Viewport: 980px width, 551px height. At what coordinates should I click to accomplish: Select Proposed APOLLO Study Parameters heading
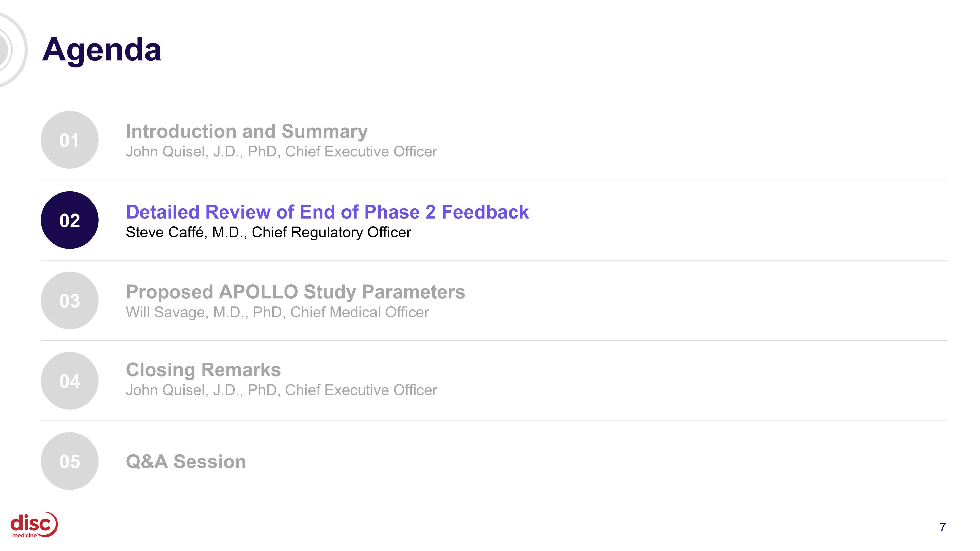click(295, 292)
